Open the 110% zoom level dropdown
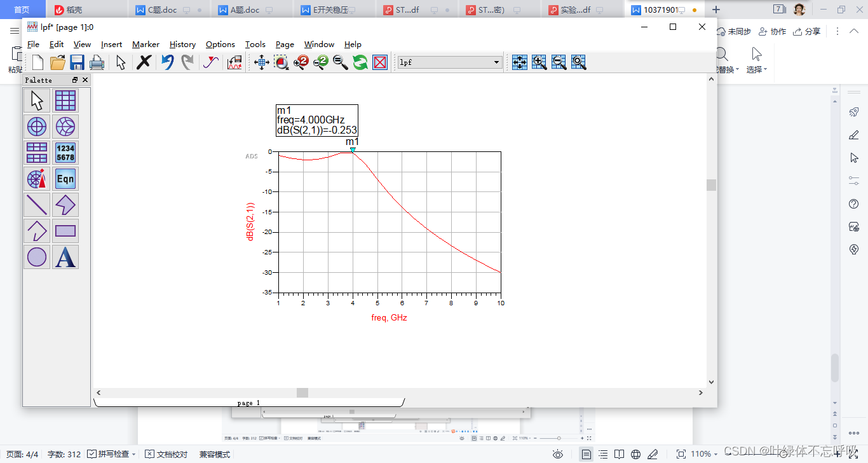 point(716,454)
